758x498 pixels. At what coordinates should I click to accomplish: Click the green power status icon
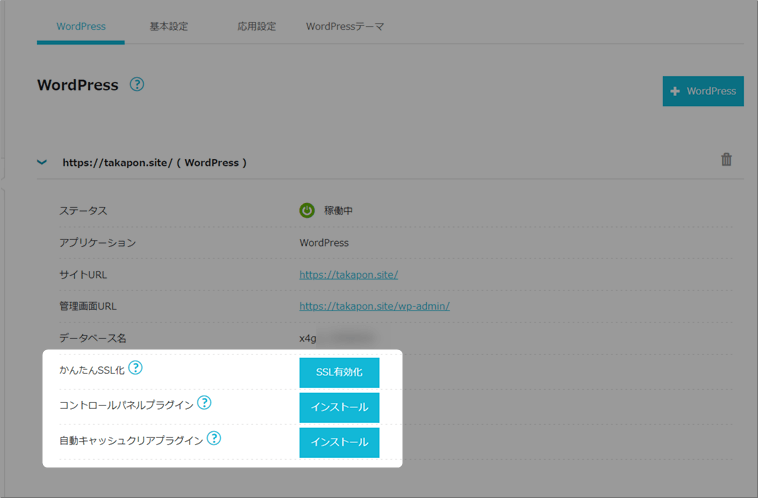pyautogui.click(x=307, y=211)
